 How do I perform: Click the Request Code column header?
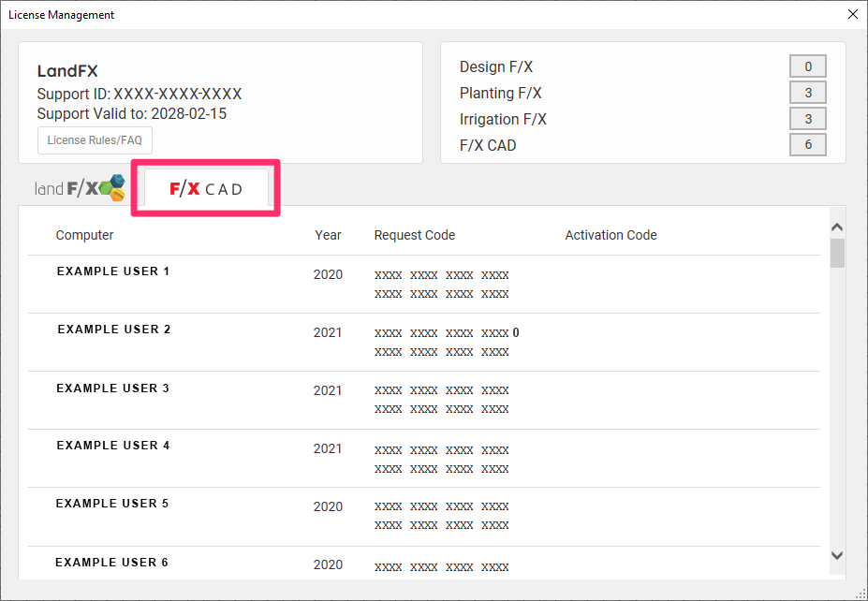[x=415, y=235]
